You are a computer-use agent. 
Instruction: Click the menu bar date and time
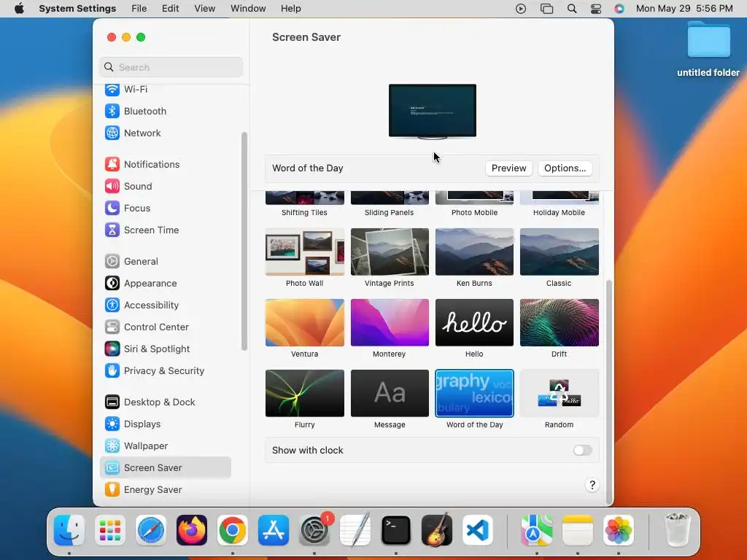(x=684, y=9)
